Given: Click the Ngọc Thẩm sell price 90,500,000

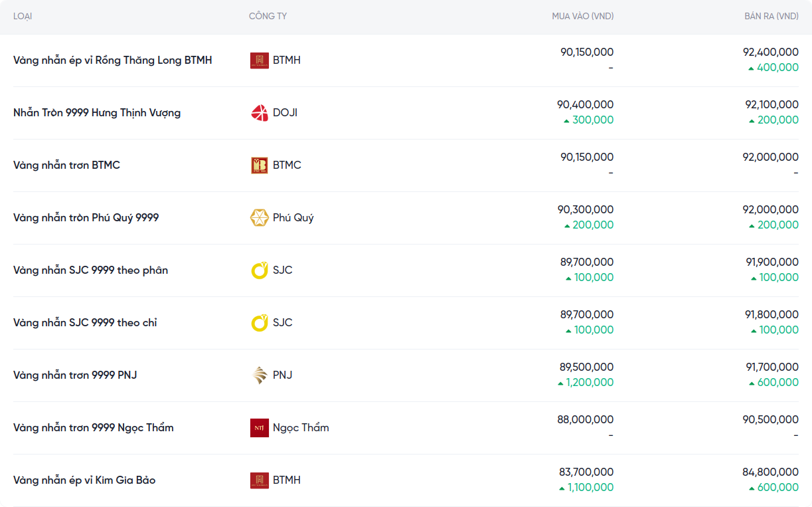Looking at the screenshot, I should click(x=771, y=419).
